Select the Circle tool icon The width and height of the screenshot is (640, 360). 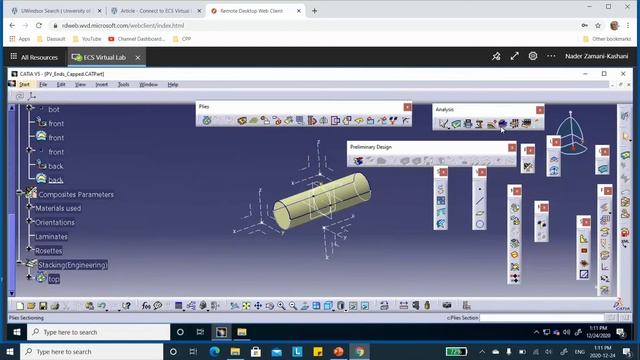[480, 224]
